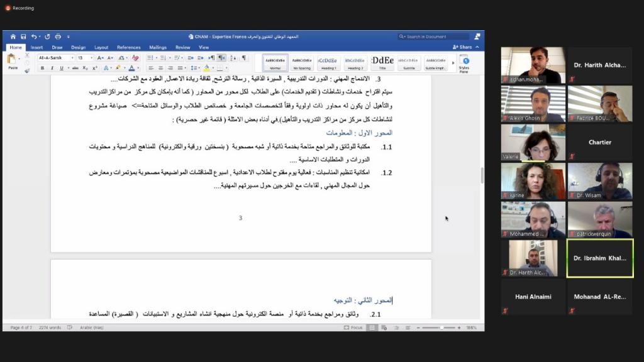
Task: Click the Undo arrow icon
Action: tap(34, 36)
